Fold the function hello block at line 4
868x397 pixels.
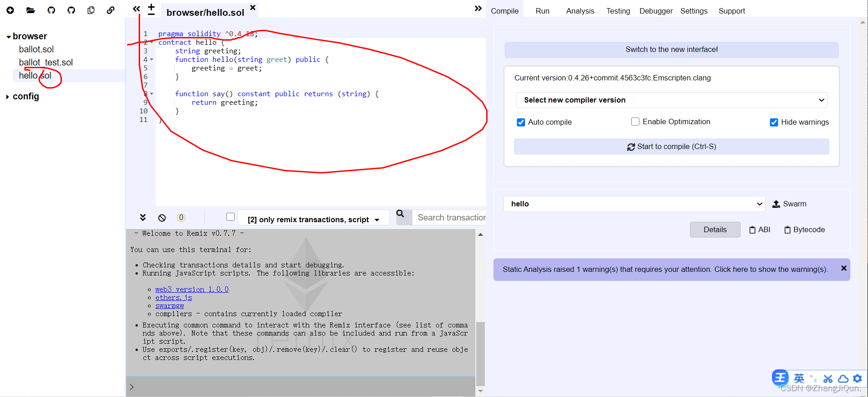tap(152, 60)
